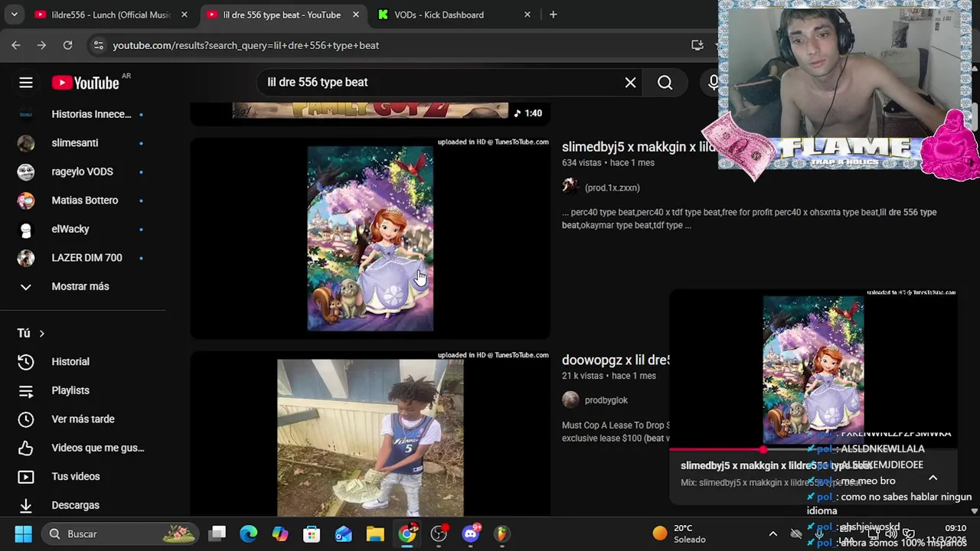
Task: Visit the (prod.1x.zxxn) channel
Action: click(x=612, y=187)
